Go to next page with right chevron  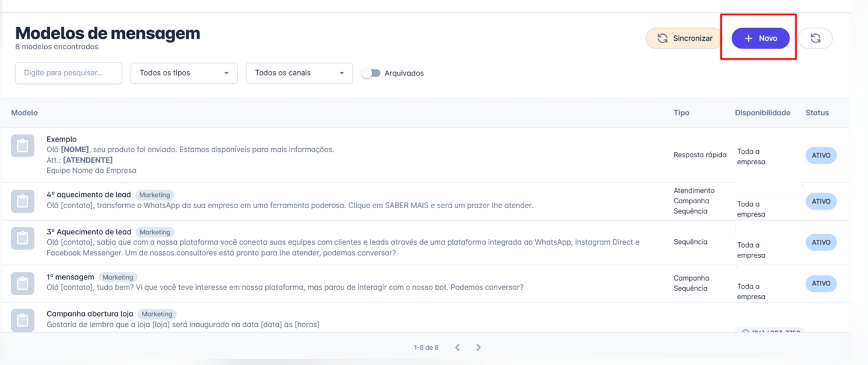click(x=478, y=347)
